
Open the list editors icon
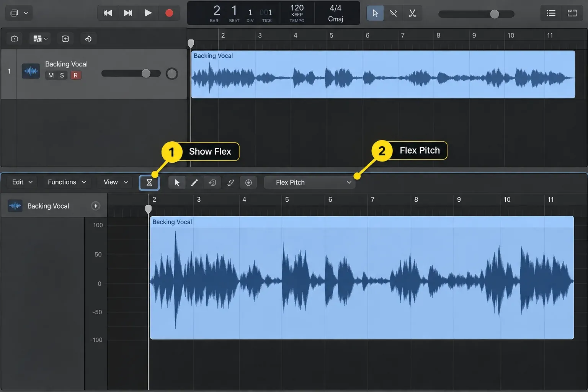tap(551, 13)
